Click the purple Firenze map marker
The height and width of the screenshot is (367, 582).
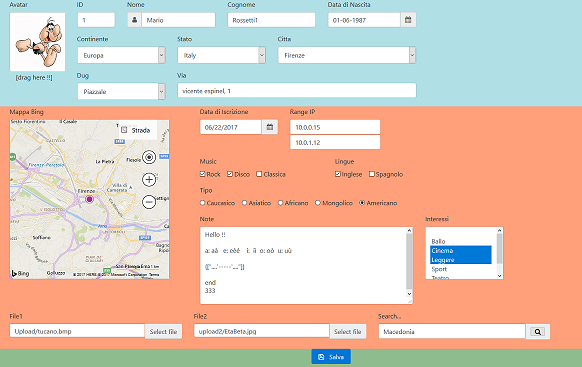point(89,199)
